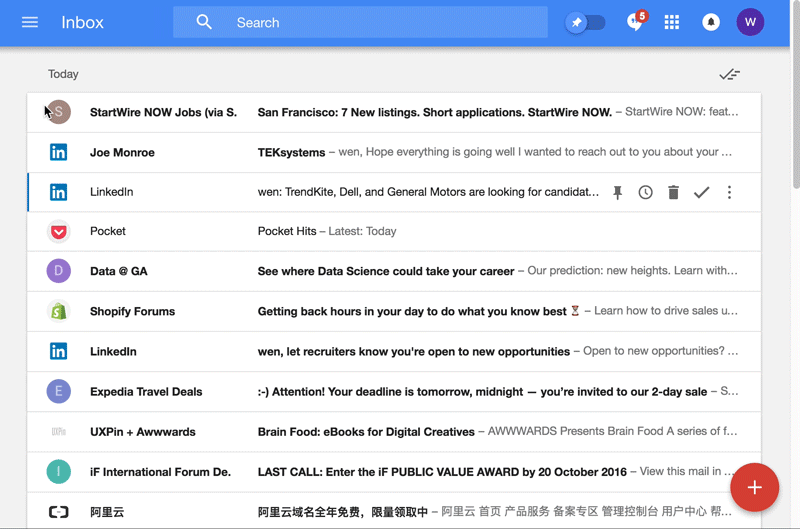Click the UXPin sender logo
800x529 pixels.
(x=59, y=432)
